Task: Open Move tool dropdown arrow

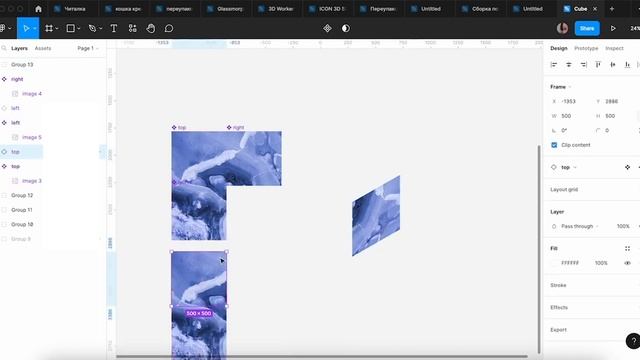Action: click(35, 29)
